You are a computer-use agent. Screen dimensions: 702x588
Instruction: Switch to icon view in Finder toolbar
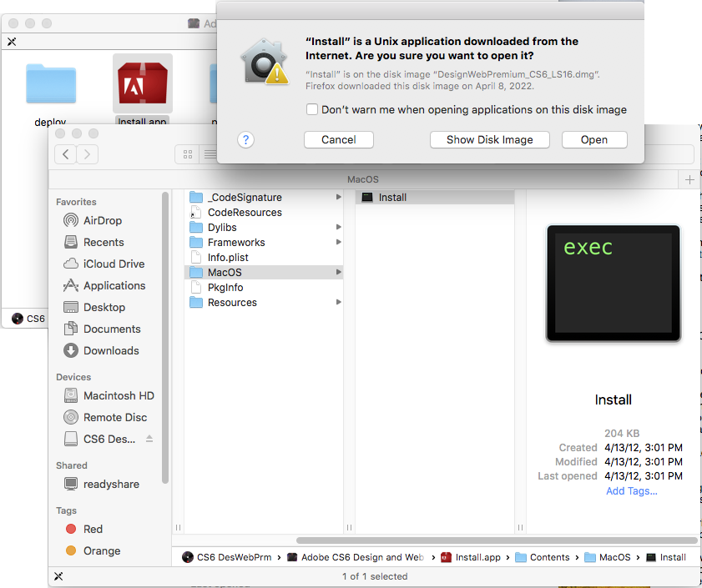coord(188,154)
